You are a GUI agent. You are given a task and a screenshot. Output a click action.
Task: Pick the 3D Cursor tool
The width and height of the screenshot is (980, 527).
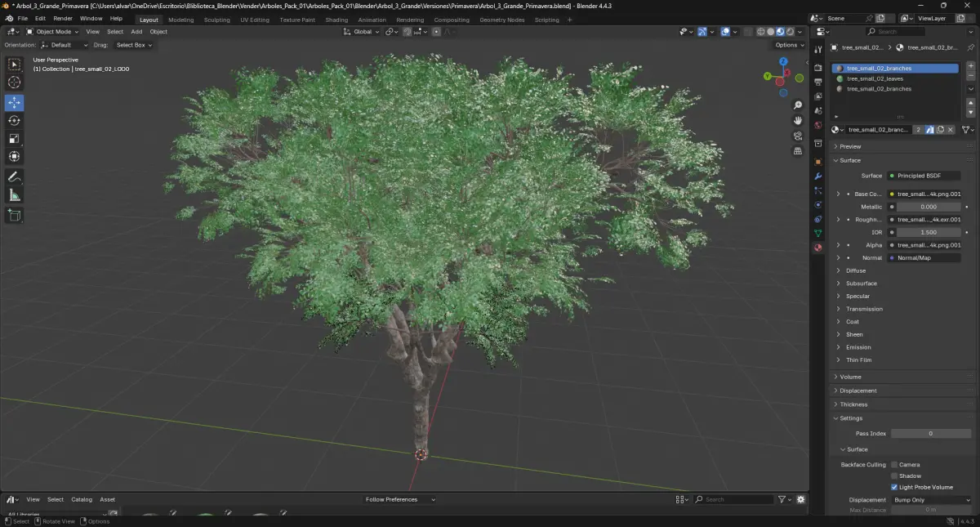click(15, 83)
